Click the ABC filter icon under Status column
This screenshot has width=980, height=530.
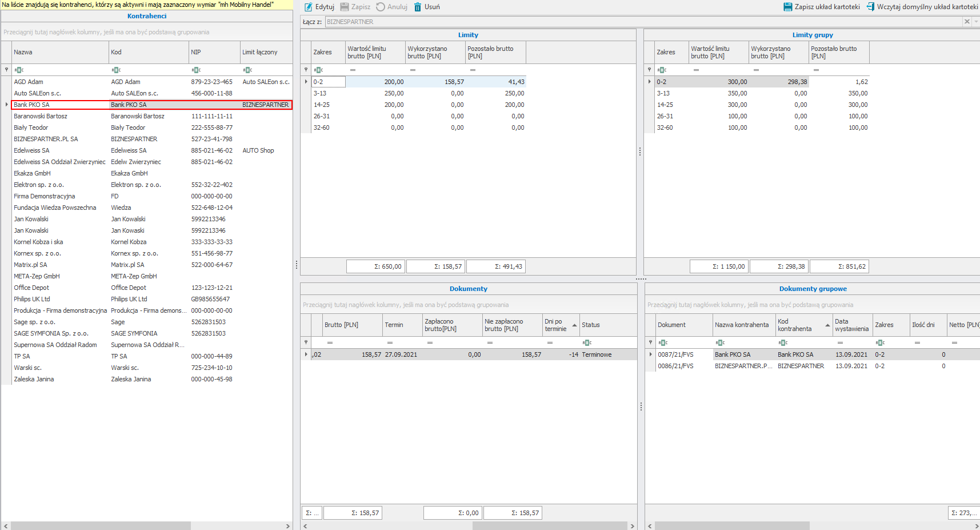587,343
